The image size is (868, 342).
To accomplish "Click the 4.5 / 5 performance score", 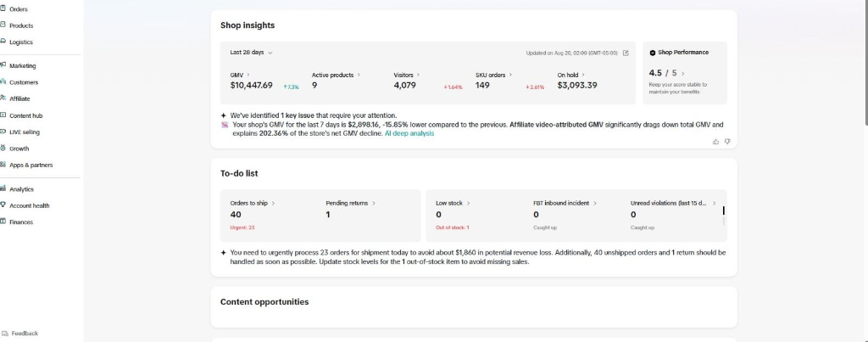I will [x=663, y=73].
